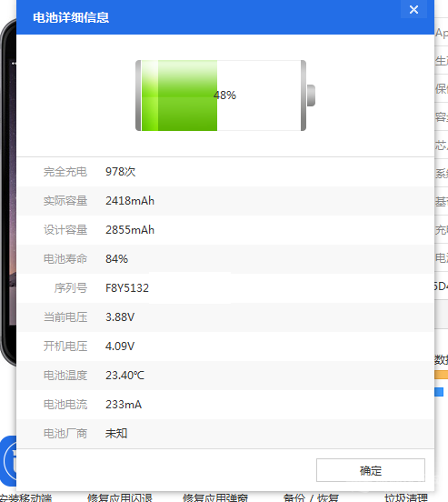Image resolution: width=448 pixels, height=502 pixels.
Task: Select the 233mA battery current value
Action: (x=124, y=405)
